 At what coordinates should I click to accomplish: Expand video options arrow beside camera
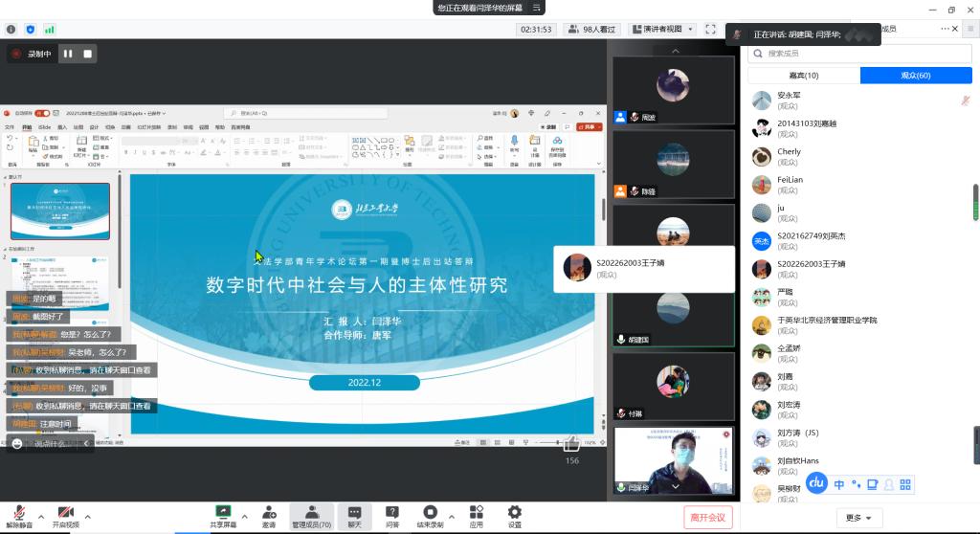(87, 517)
